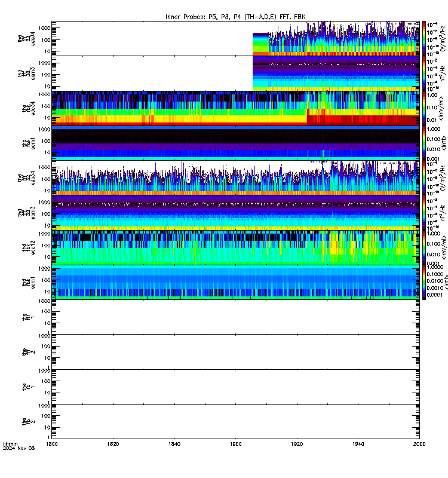This screenshot has width=448, height=478.
Task: Click the color bar beside tha fff edc34 panel
Action: [424, 38]
